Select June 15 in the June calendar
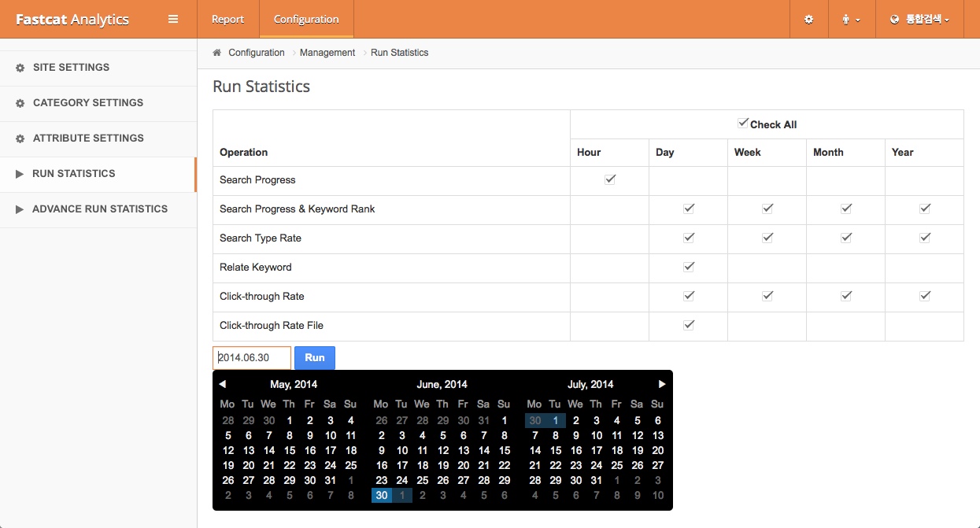The image size is (980, 528). tap(505, 451)
